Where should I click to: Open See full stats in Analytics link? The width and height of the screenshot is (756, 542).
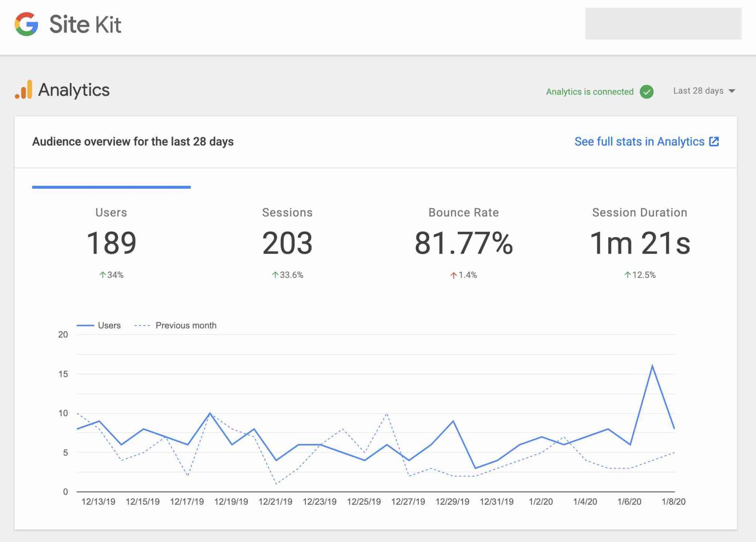point(647,141)
